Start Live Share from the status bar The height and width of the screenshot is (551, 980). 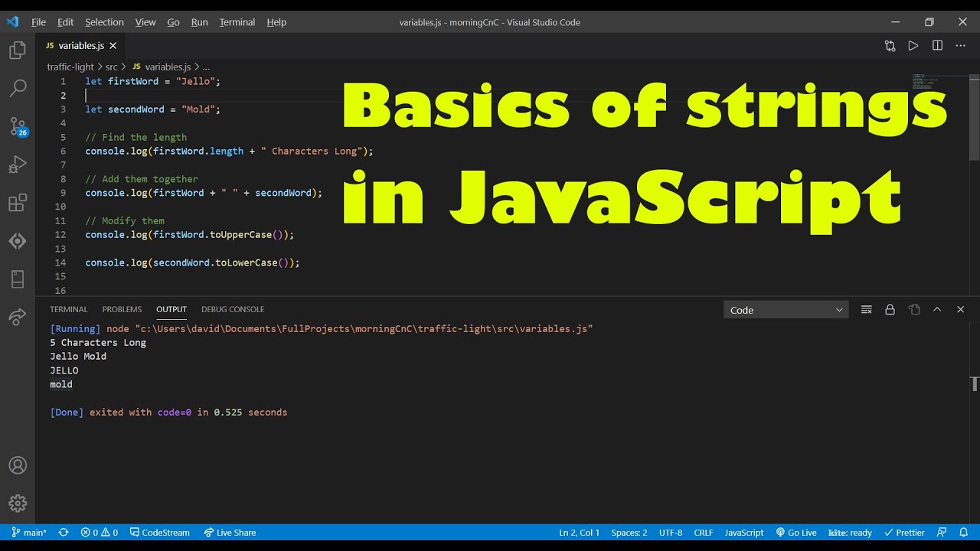(230, 533)
